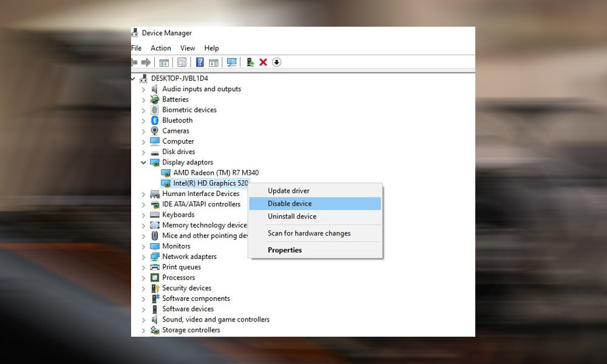Click the AMD Radeon R7 M340 adapter icon
The image size is (607, 364).
coord(166,172)
